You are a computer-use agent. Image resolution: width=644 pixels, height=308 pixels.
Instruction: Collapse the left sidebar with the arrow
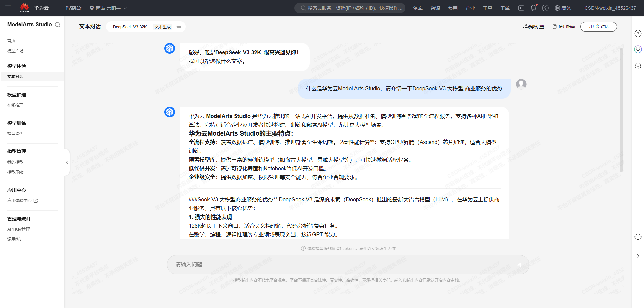pos(67,162)
